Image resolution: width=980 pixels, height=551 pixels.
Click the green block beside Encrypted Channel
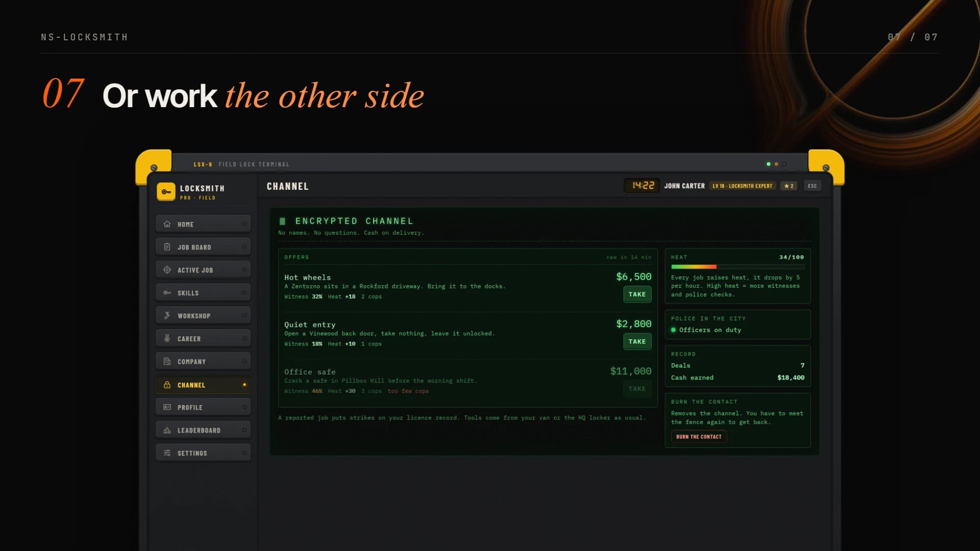tap(282, 221)
